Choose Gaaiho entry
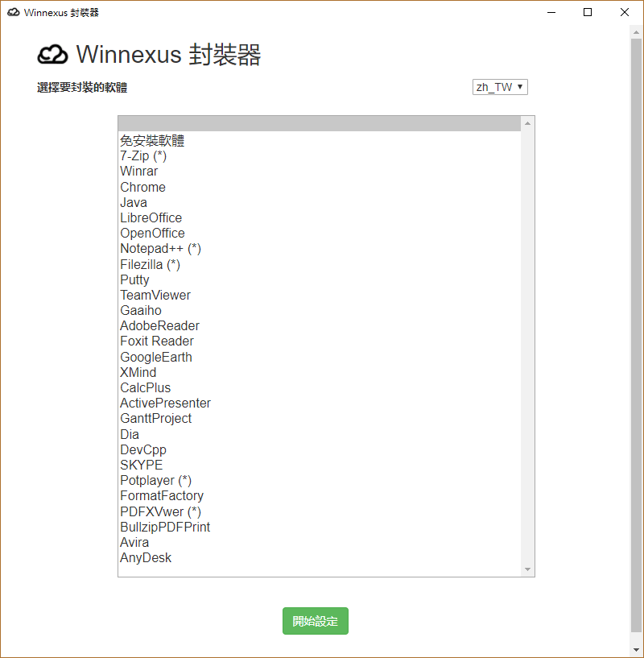The width and height of the screenshot is (644, 658). click(320, 311)
